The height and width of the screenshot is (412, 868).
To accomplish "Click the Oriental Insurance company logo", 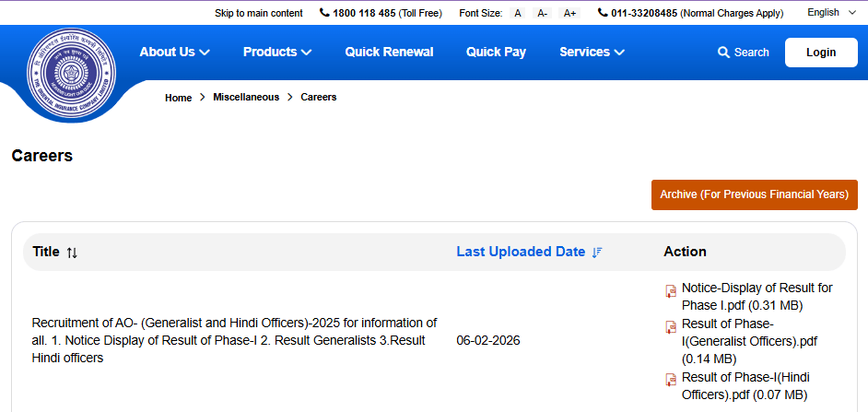I will pos(71,73).
